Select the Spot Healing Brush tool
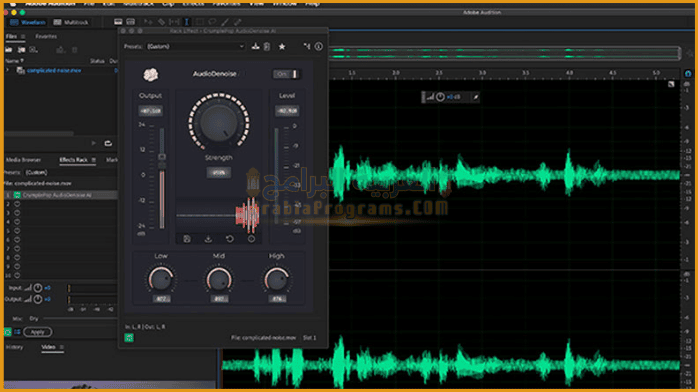 [238, 22]
